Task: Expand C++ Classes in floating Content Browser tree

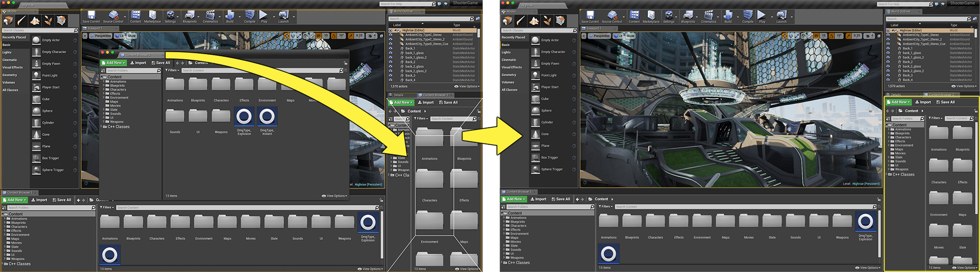Action: [102, 127]
